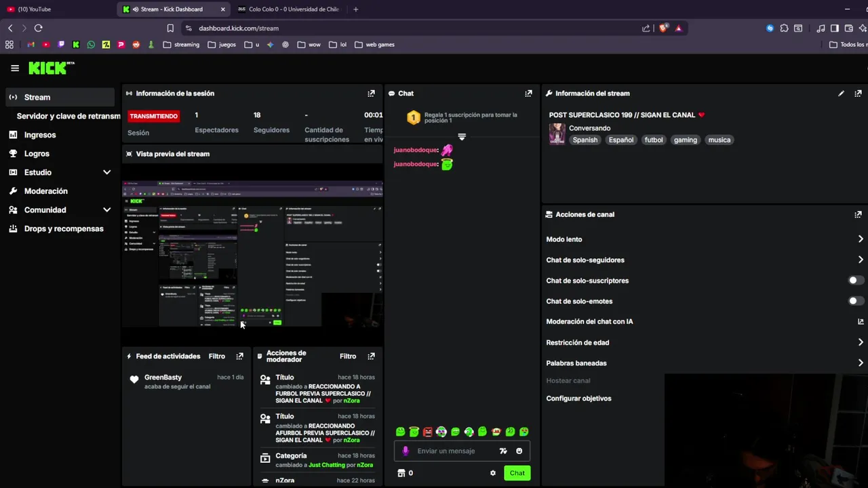Click the gift rank badge number 1
This screenshot has width=868, height=488.
413,118
